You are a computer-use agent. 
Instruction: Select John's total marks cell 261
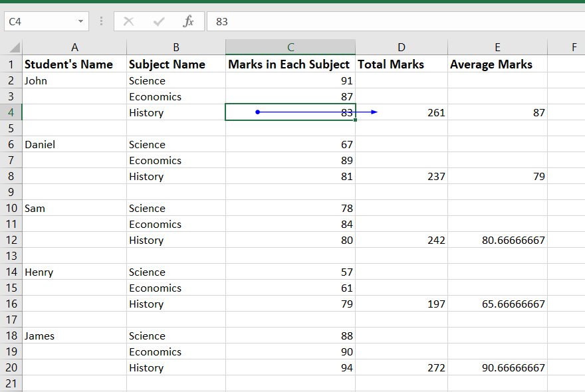pyautogui.click(x=402, y=112)
